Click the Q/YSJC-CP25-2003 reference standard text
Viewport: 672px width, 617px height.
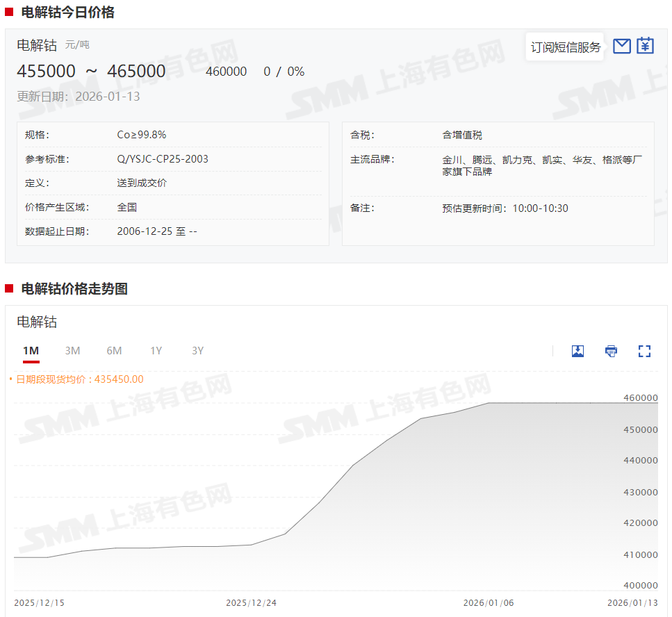coord(163,159)
